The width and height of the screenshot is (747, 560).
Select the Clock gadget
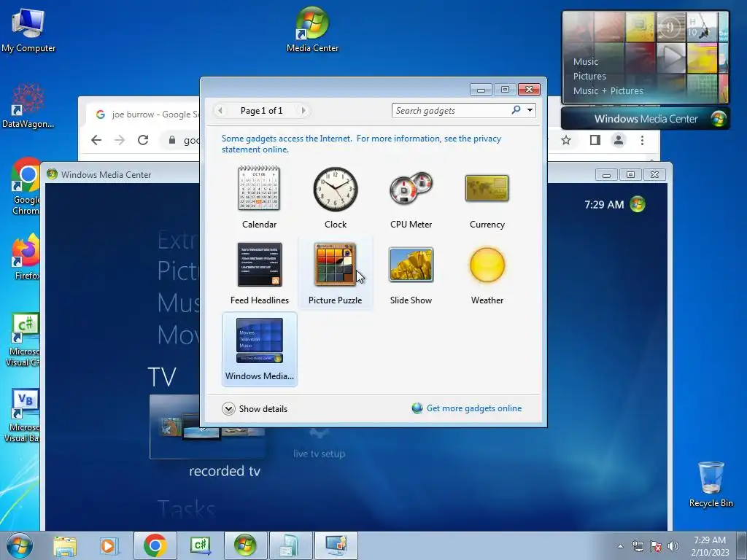click(x=336, y=198)
